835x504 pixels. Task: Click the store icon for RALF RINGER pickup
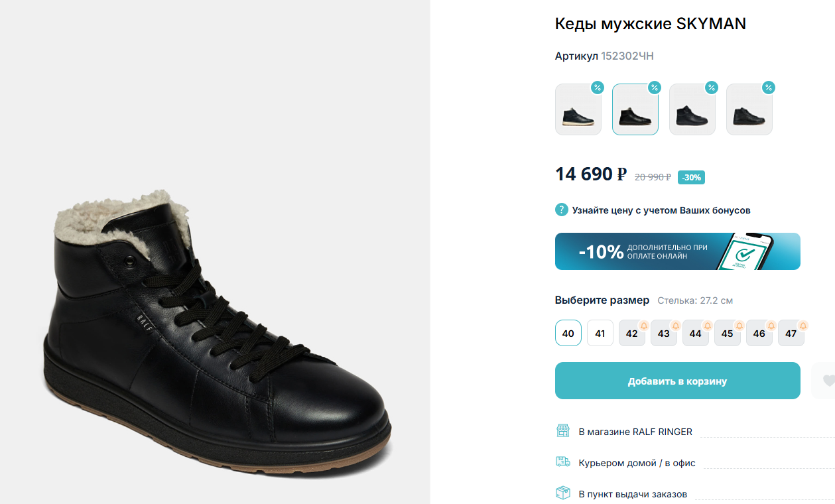pos(562,431)
